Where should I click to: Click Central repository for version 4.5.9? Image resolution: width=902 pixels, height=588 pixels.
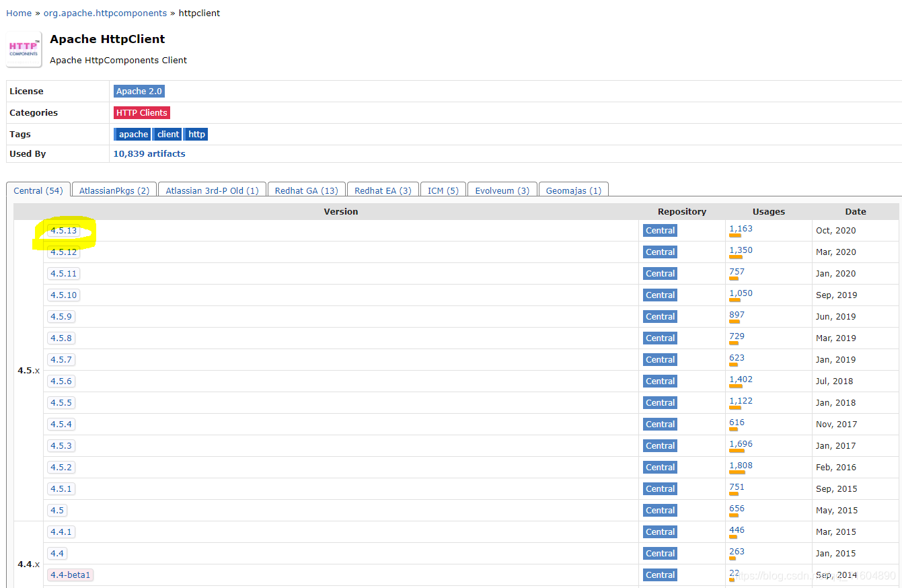coord(660,317)
